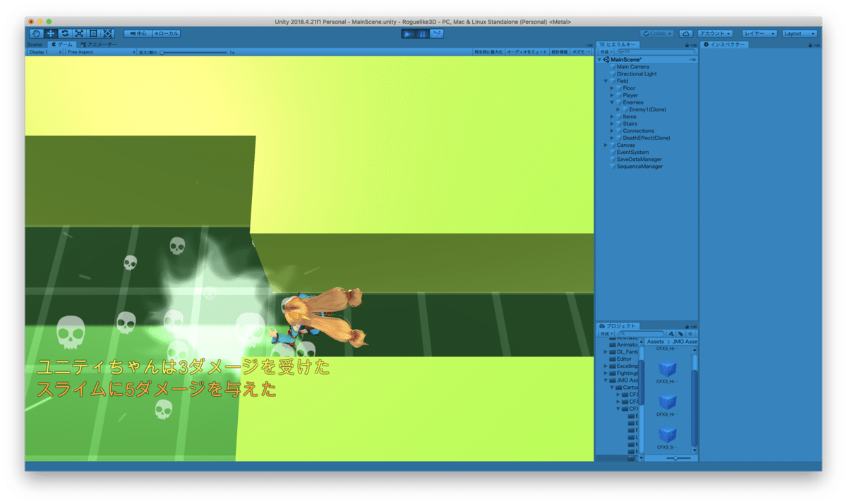Toggle ギズモ button in game view
Screen dimensions: 847x504
578,52
